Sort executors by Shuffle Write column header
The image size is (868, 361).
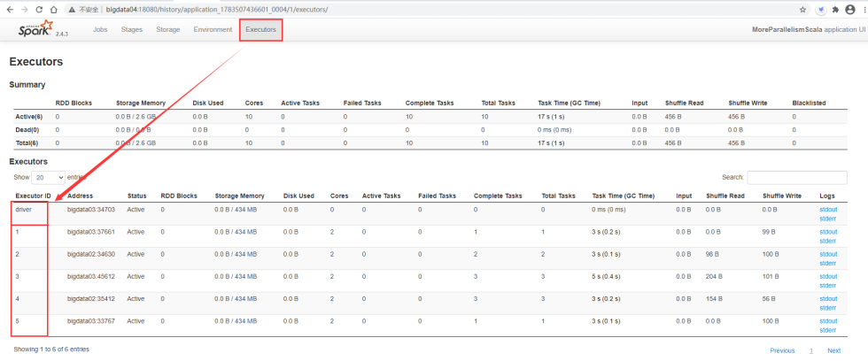tap(781, 196)
